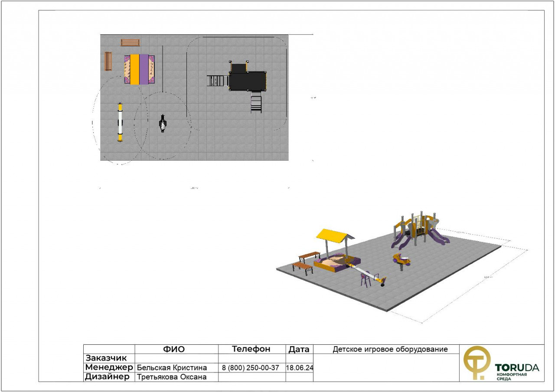
Task: Select the black play complex platform in plan
Action: pyautogui.click(x=247, y=81)
